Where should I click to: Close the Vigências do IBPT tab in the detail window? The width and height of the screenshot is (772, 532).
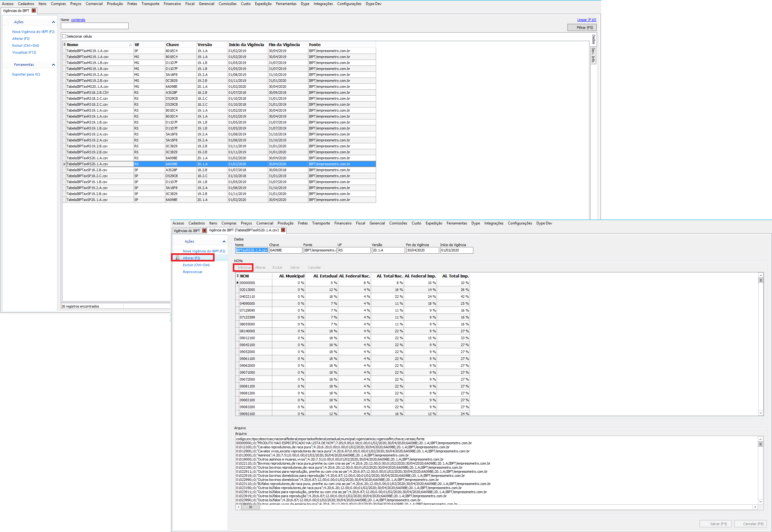click(x=205, y=231)
